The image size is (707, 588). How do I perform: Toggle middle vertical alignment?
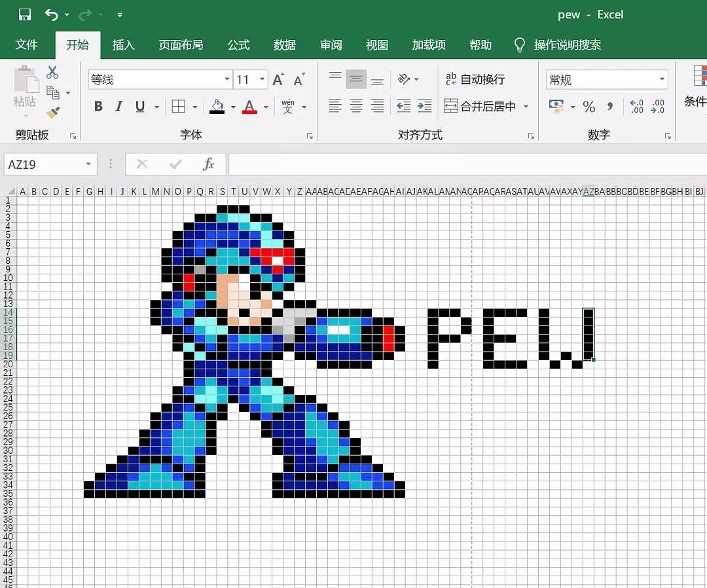356,79
